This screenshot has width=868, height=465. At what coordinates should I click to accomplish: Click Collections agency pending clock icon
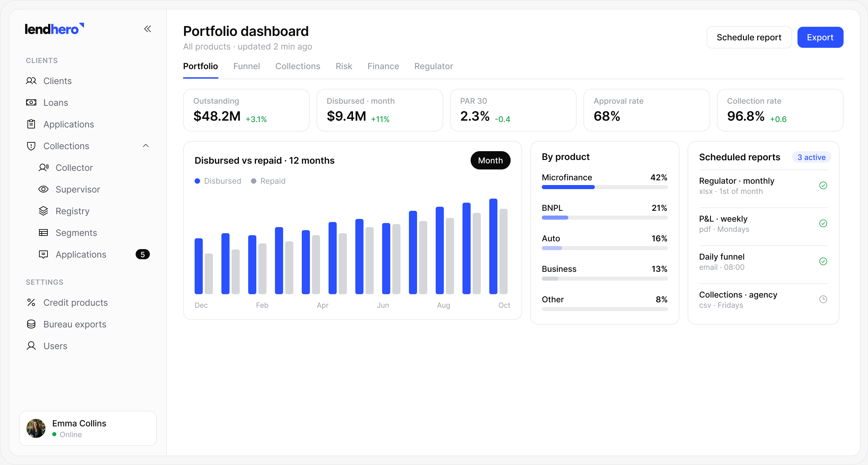[823, 299]
